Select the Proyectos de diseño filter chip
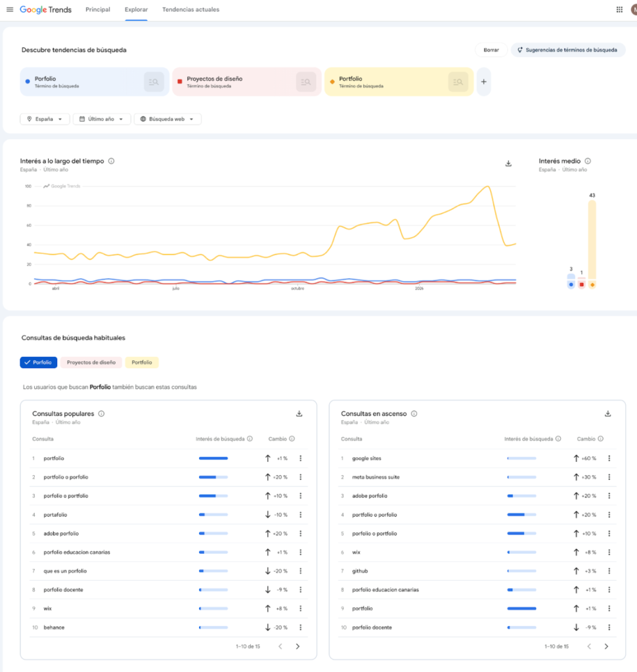Screen dimensions: 637x672 [x=91, y=362]
